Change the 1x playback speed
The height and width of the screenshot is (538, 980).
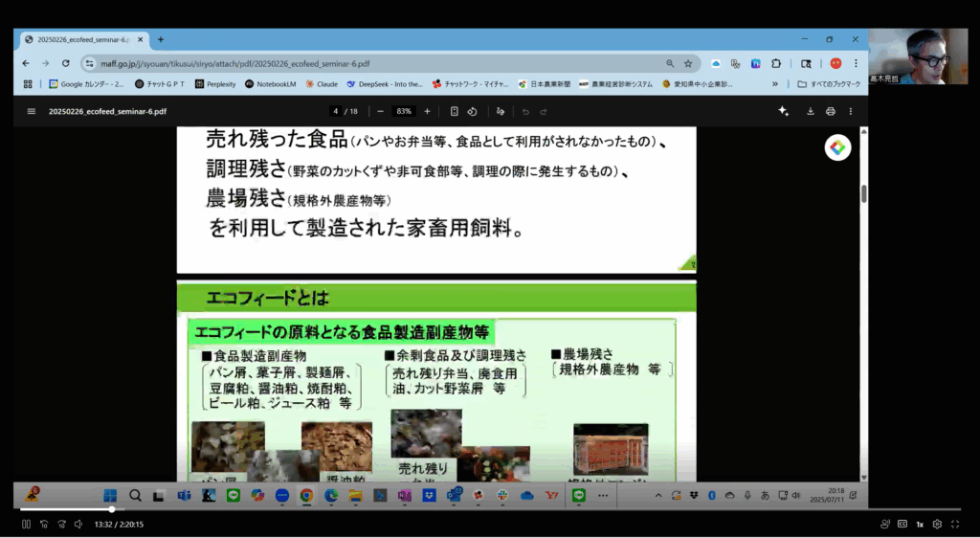click(x=920, y=525)
